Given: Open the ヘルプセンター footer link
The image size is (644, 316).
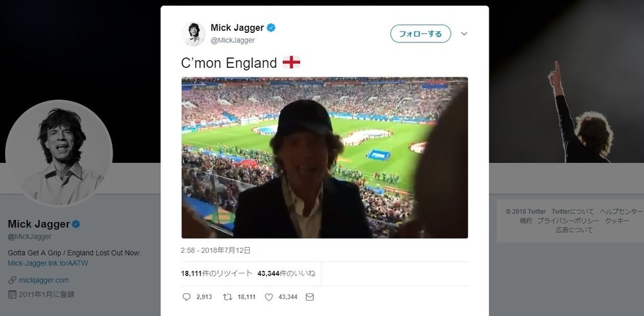Looking at the screenshot, I should click(x=621, y=212).
